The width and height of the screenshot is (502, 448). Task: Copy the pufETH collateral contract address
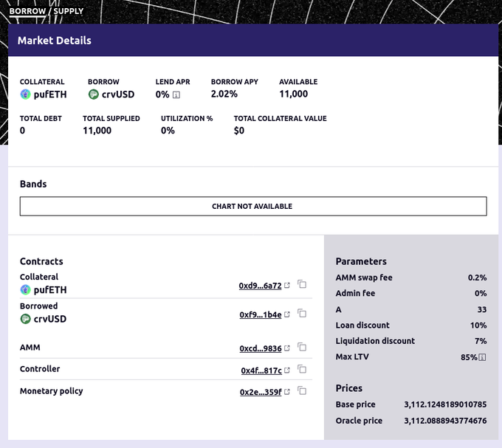(302, 284)
